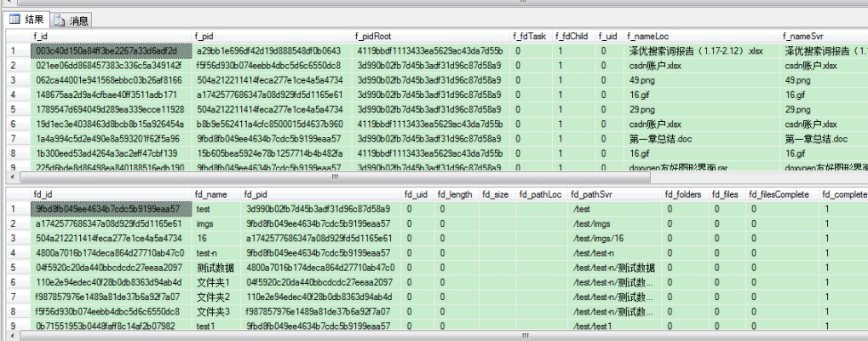Select the f_pidRoot column header
The image size is (868, 341).
(431, 36)
